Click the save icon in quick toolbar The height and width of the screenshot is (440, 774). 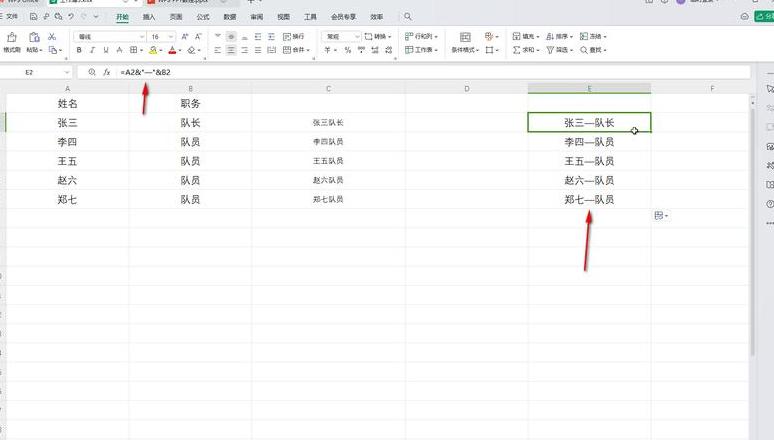[x=33, y=16]
